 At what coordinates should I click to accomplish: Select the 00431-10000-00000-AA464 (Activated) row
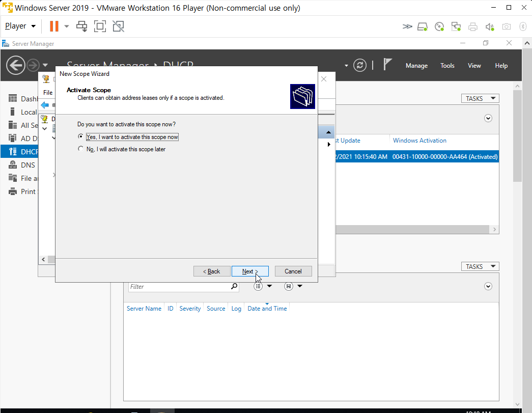pos(417,156)
